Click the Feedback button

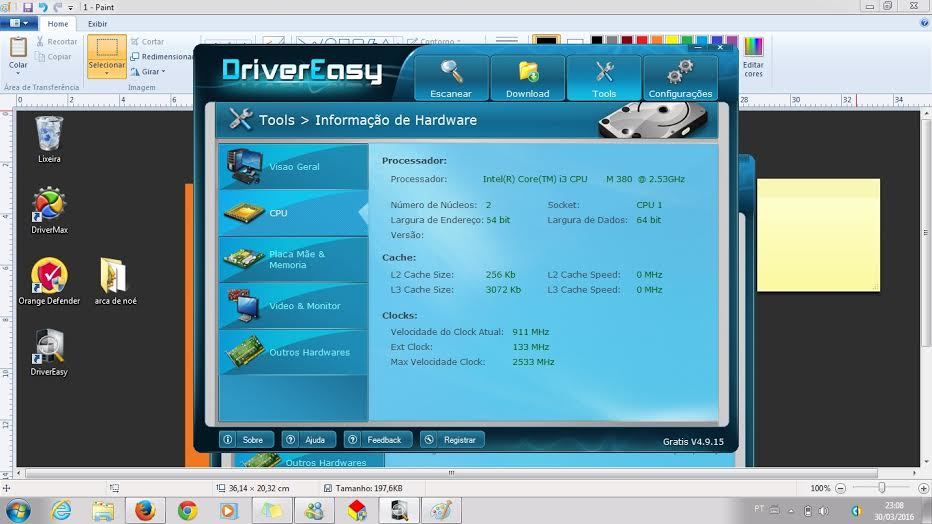coord(377,440)
